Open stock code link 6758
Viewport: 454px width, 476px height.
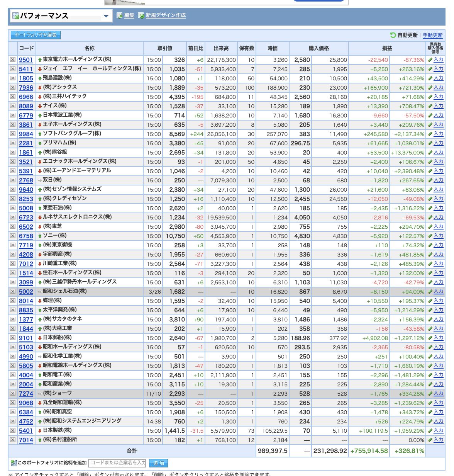click(26, 236)
